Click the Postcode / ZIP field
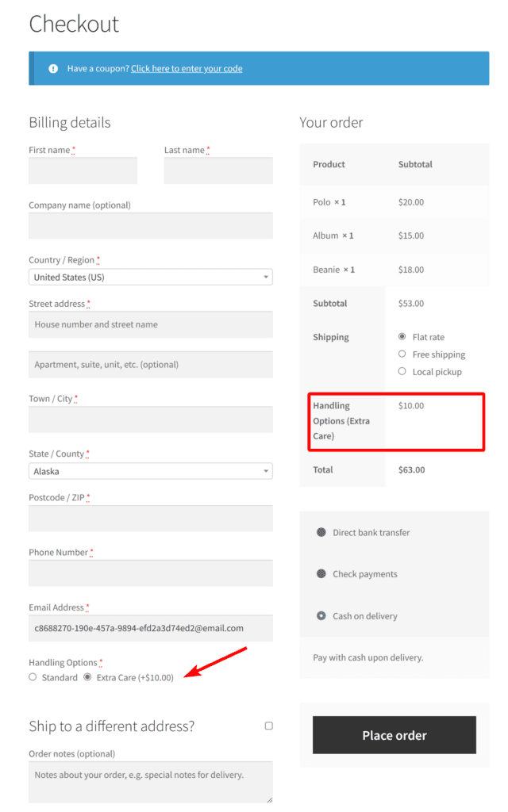 coord(151,518)
